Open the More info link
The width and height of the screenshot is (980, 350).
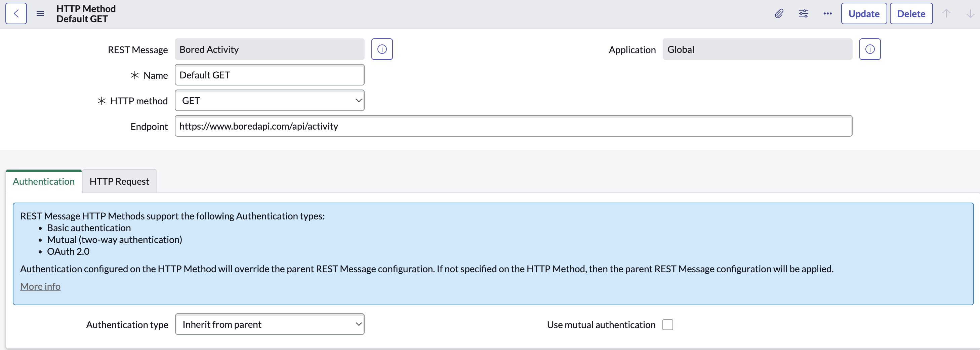[40, 286]
